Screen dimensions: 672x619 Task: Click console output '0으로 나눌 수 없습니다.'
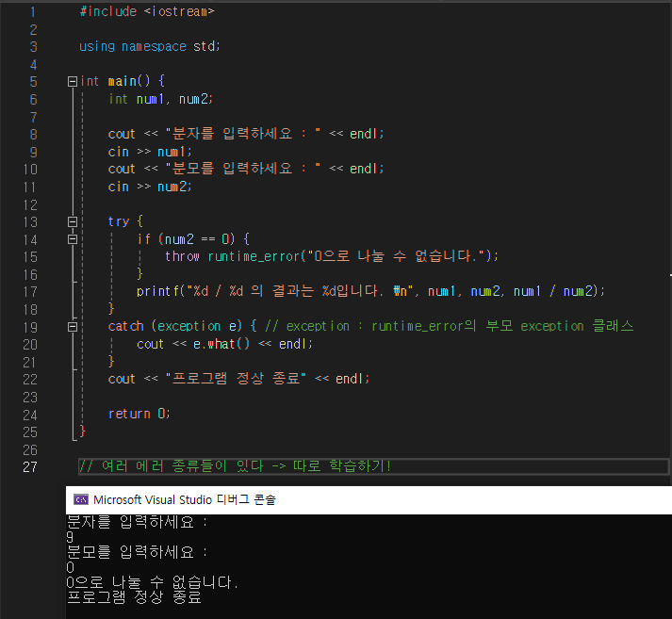[152, 582]
